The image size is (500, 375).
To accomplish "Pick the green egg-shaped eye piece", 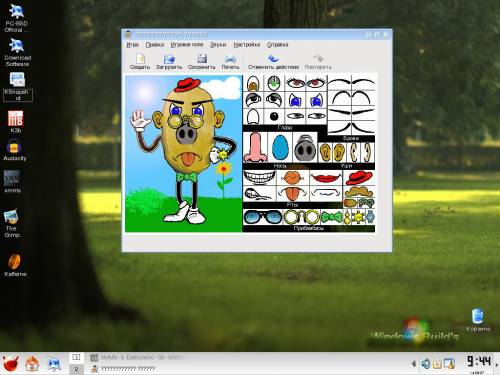I will point(274,83).
